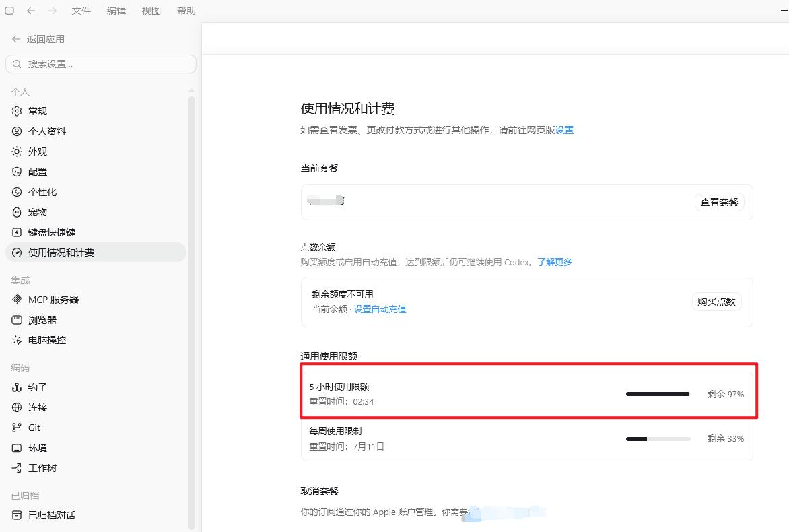The height and width of the screenshot is (532, 789).
Task: Click the 使用情况和计费 page heading
Action: click(x=347, y=108)
